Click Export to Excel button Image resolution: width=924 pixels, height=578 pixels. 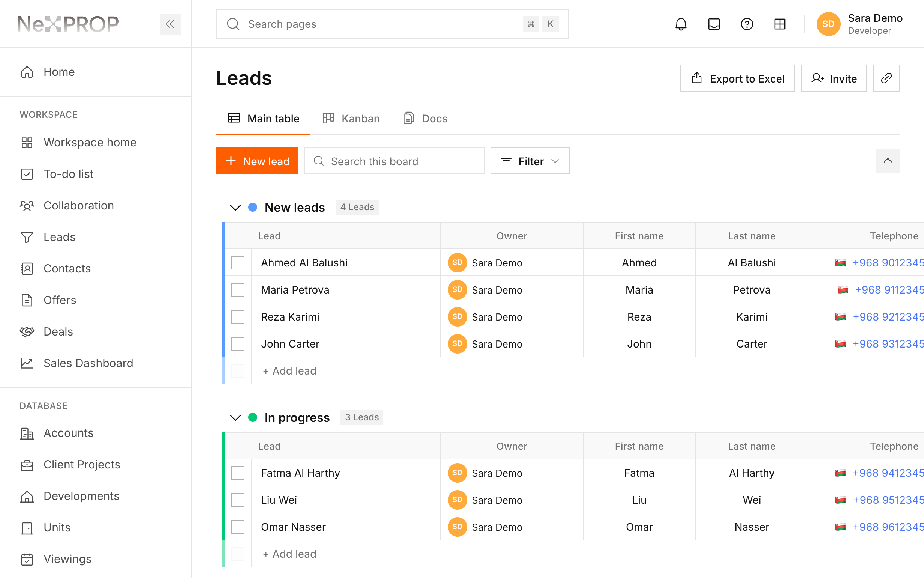coord(737,78)
